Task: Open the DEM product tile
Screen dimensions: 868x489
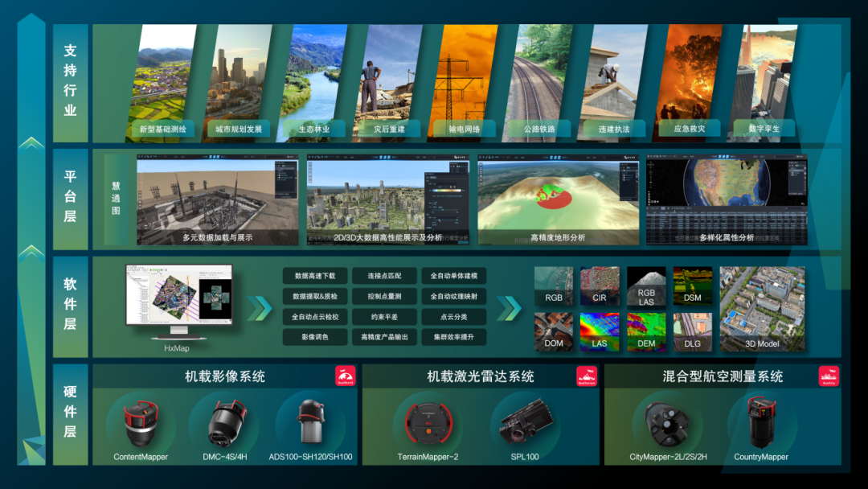Action: 646,332
